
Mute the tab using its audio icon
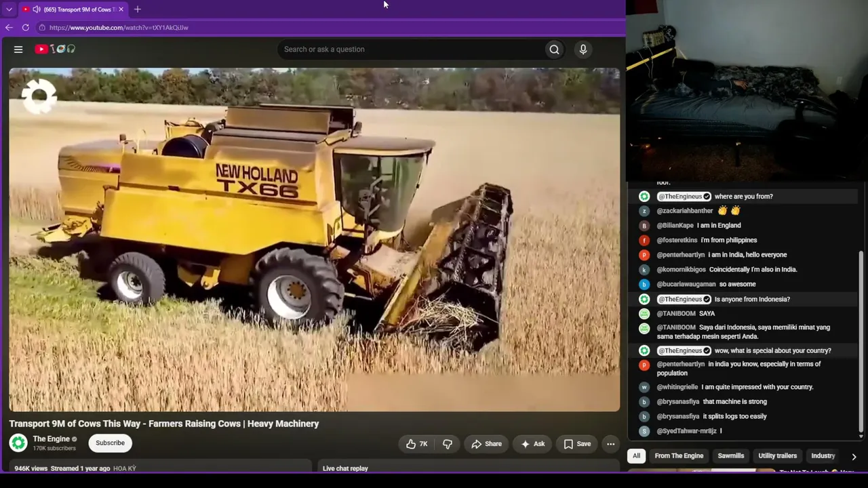[37, 9]
